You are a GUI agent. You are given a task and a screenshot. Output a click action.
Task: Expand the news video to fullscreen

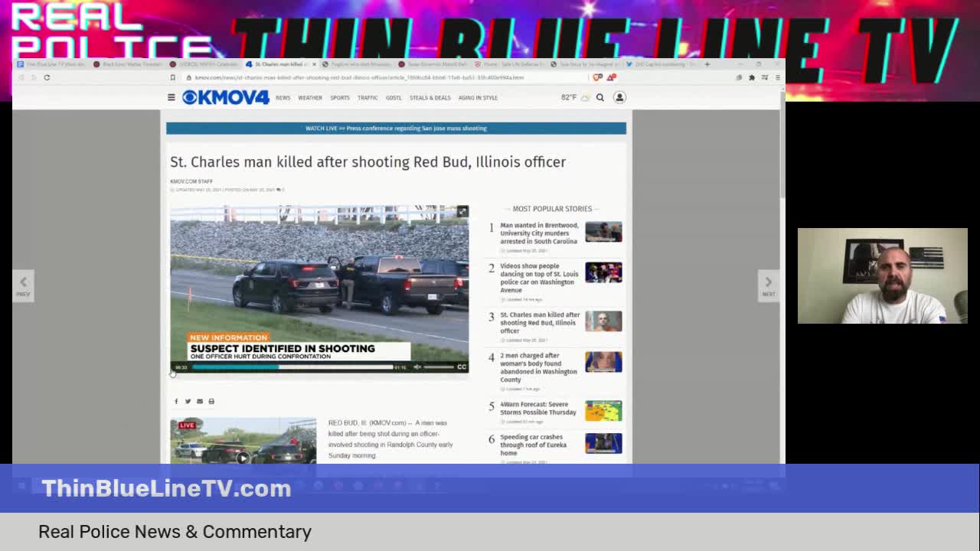click(462, 212)
